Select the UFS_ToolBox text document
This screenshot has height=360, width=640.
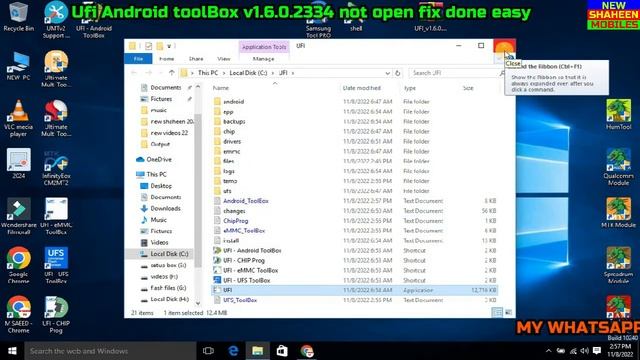[x=240, y=300]
